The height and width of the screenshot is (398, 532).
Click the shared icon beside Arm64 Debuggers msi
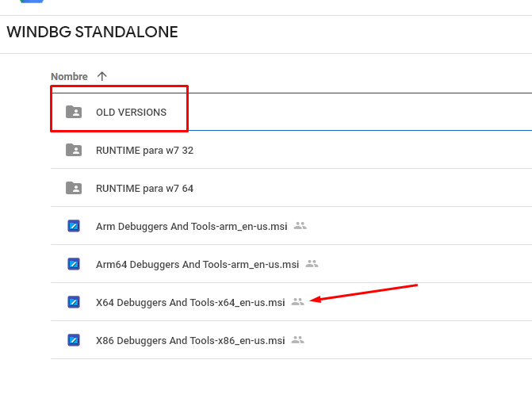point(312,264)
